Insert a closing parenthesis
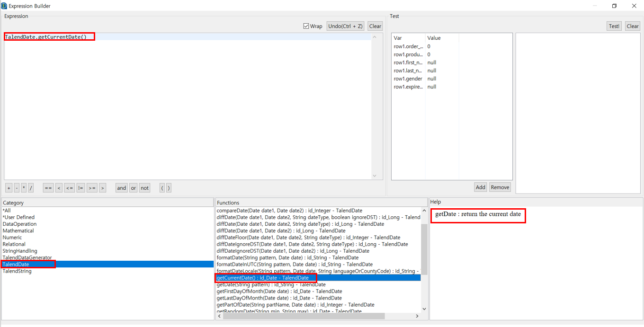 (169, 188)
